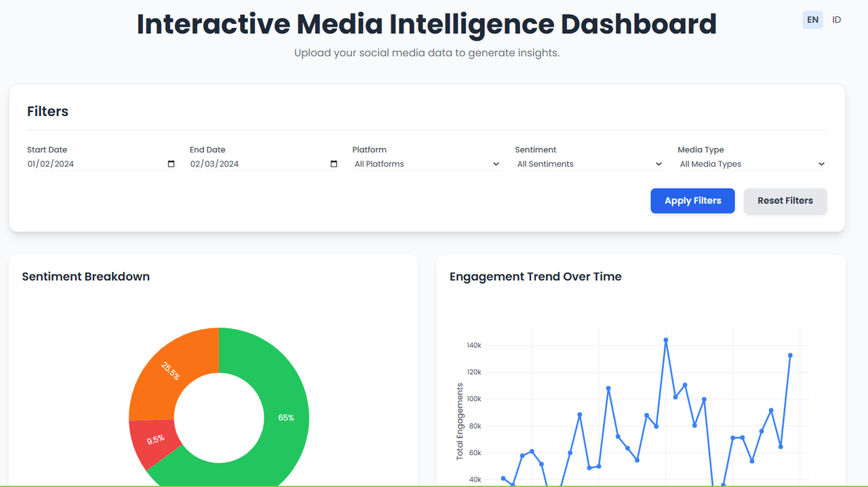Viewport: 868px width, 487px height.
Task: Click the Engagement Trend Over Time heading
Action: pyautogui.click(x=535, y=277)
